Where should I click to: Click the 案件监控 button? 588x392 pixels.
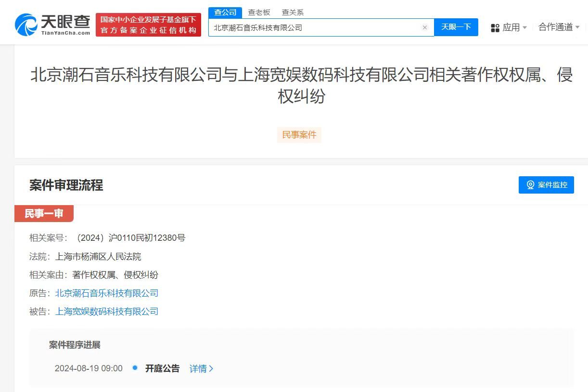546,185
